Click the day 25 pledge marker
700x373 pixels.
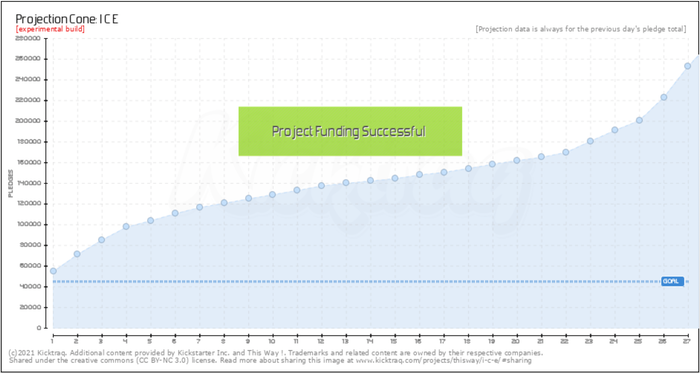639,120
